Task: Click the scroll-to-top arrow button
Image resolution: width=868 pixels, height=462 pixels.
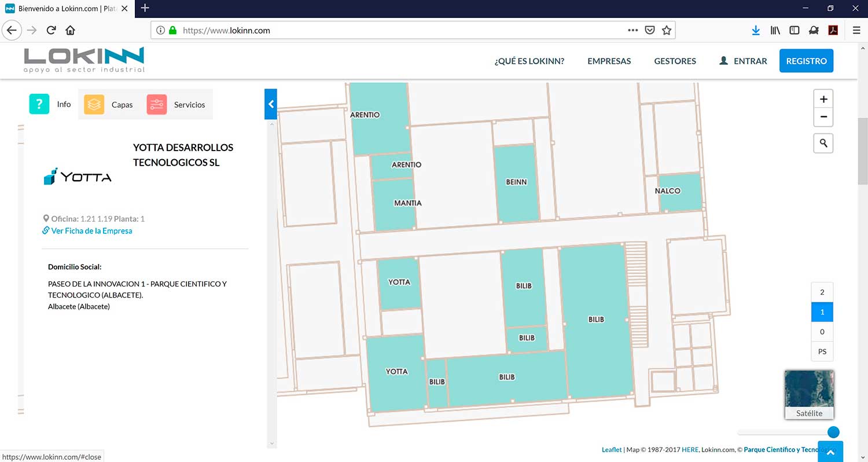Action: click(830, 452)
